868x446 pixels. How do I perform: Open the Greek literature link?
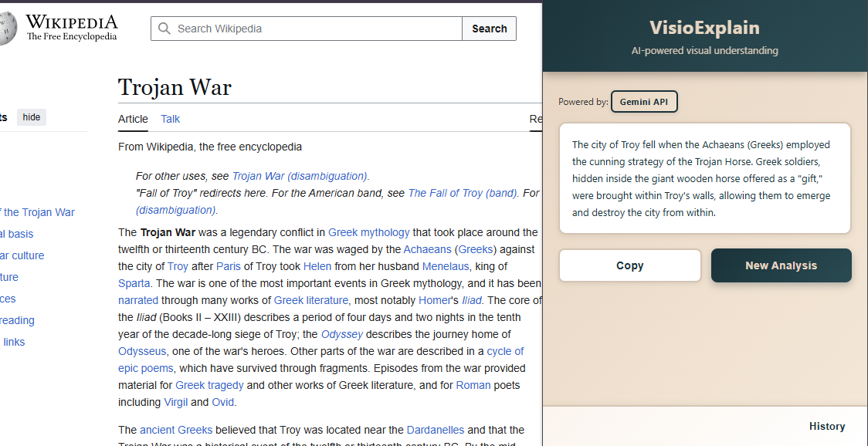311,300
